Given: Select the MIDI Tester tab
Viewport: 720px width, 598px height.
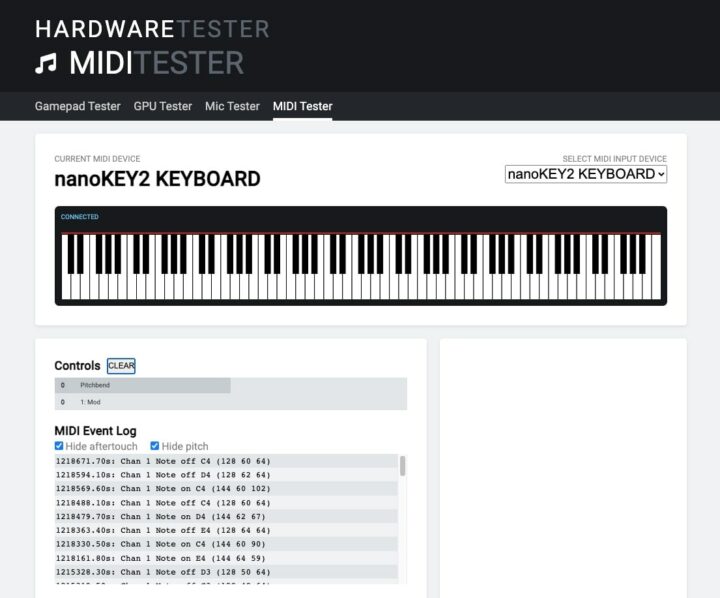Looking at the screenshot, I should (x=302, y=106).
